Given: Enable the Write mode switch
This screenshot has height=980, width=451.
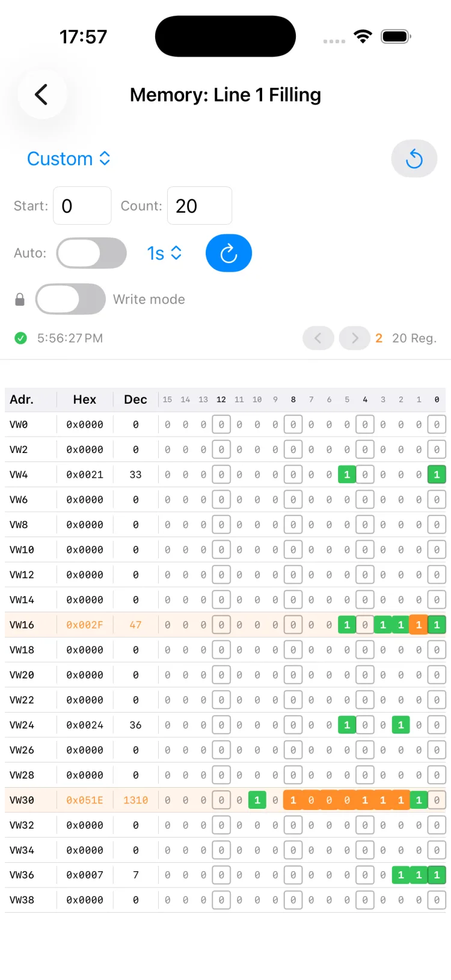Looking at the screenshot, I should [70, 299].
